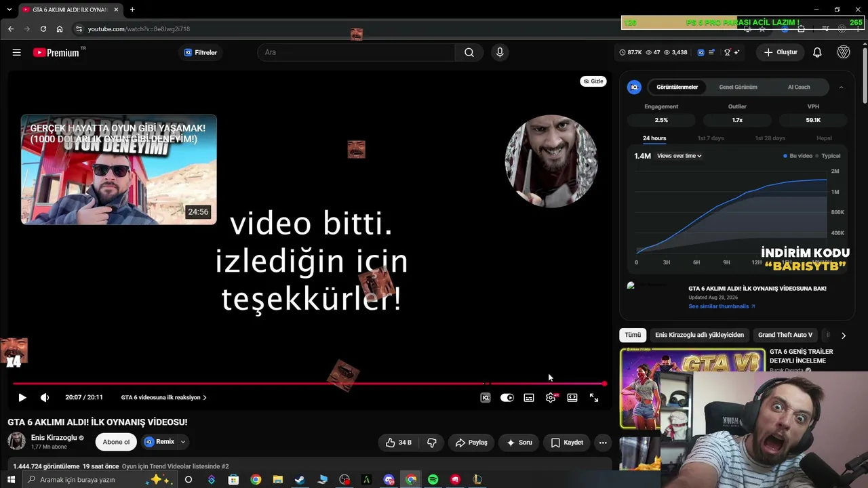
Task: Open Steam from the taskbar
Action: (300, 480)
